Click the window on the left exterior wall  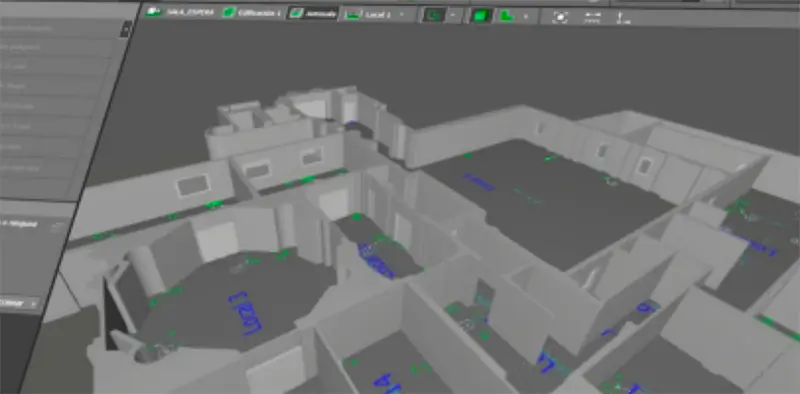click(194, 185)
